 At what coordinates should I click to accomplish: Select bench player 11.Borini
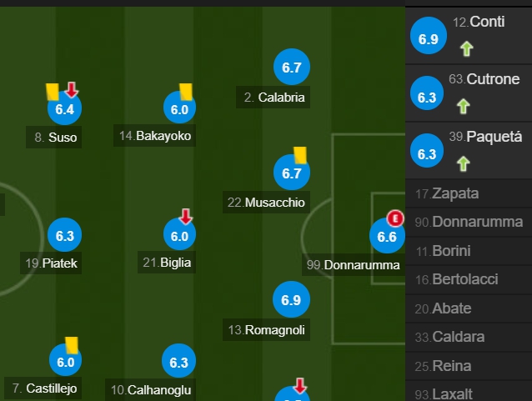pos(469,251)
